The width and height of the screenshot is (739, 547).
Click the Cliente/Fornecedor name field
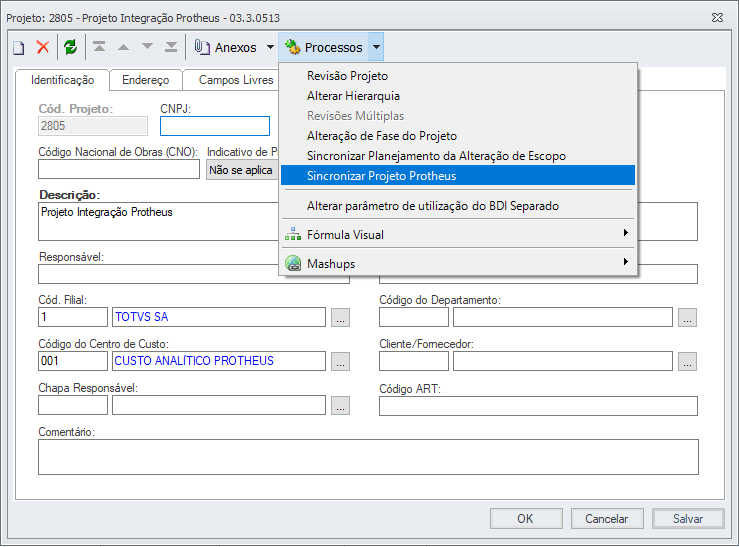click(x=563, y=361)
